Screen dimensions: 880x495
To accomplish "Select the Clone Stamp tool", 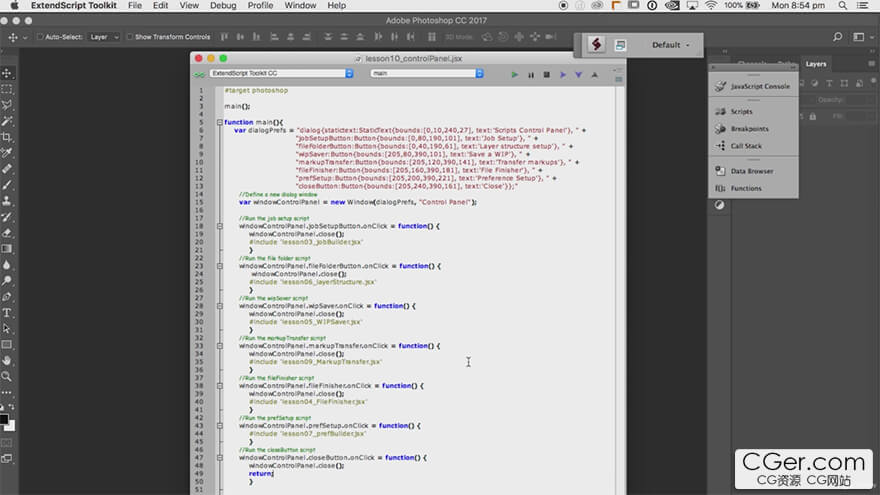I will (x=7, y=200).
